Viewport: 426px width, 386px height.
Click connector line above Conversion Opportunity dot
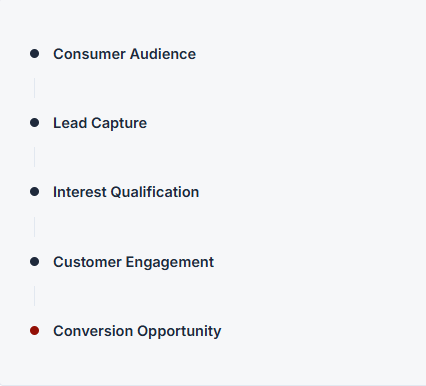pyautogui.click(x=34, y=296)
